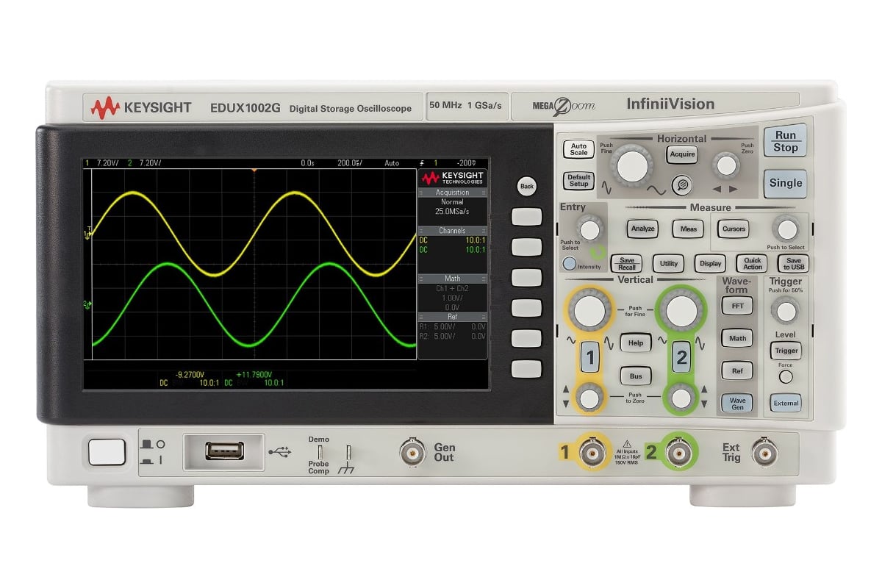
Task: Open the Meas measurement menu
Action: pos(688,229)
